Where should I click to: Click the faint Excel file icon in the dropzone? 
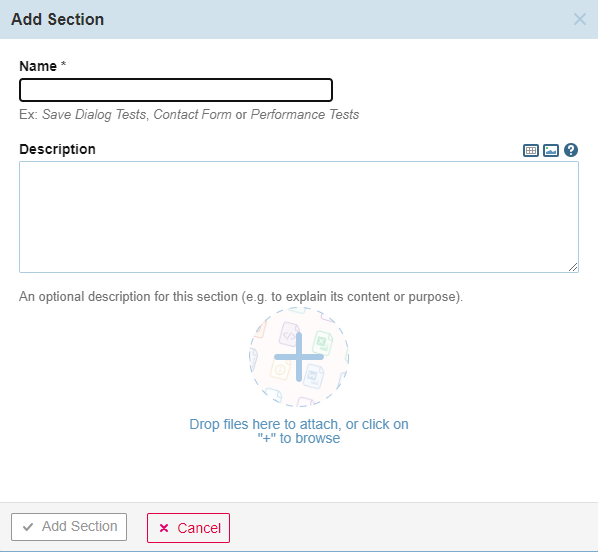322,342
